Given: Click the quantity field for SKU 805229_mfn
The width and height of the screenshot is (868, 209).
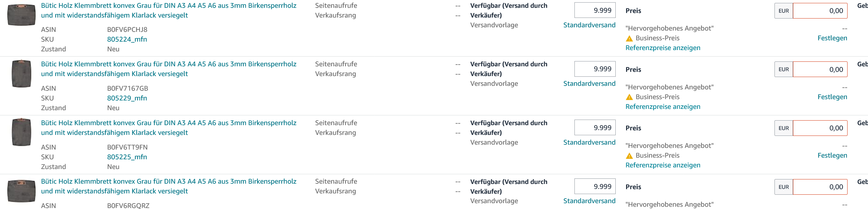Looking at the screenshot, I should pos(595,69).
